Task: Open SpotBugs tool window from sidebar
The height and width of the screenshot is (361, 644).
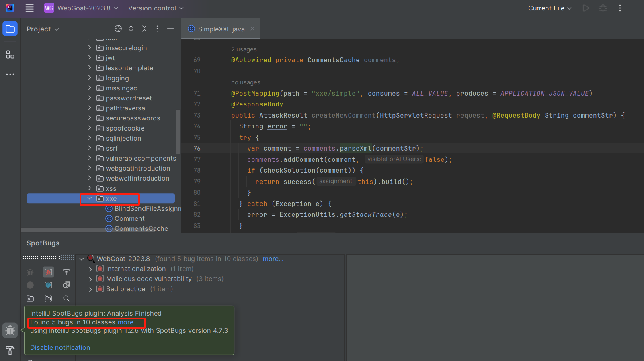Action: pyautogui.click(x=10, y=330)
